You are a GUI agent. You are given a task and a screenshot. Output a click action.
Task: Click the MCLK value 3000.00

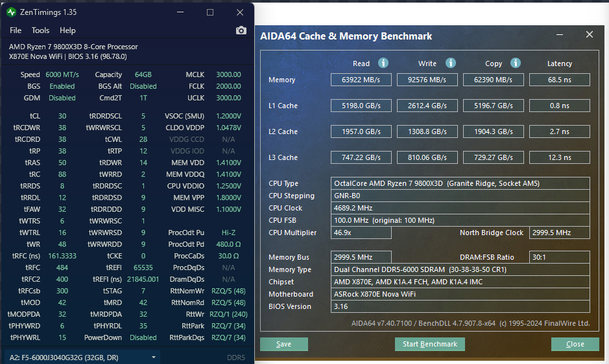point(228,74)
